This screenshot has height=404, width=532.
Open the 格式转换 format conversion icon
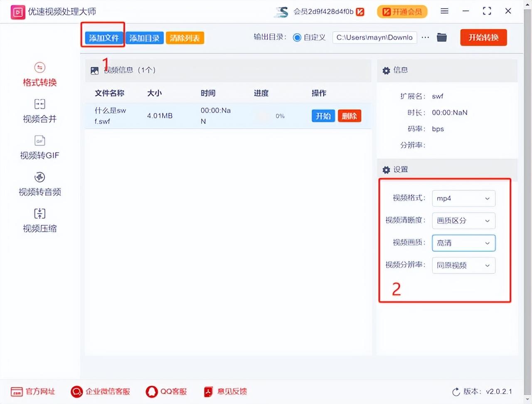click(39, 68)
